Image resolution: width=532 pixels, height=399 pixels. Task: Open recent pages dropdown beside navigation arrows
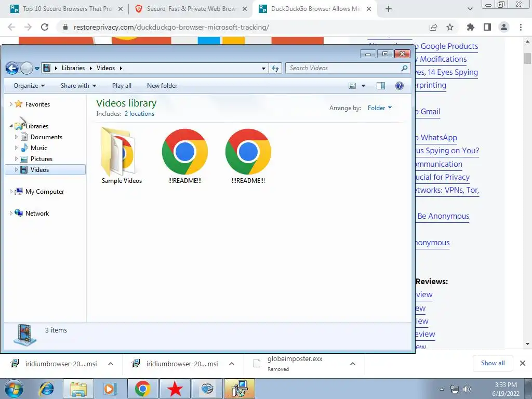click(37, 68)
